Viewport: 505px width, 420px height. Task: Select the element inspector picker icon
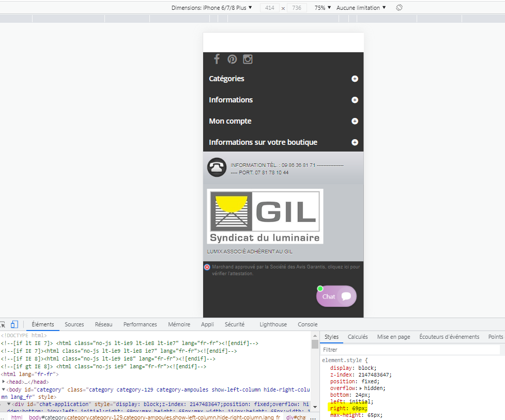click(x=3, y=325)
